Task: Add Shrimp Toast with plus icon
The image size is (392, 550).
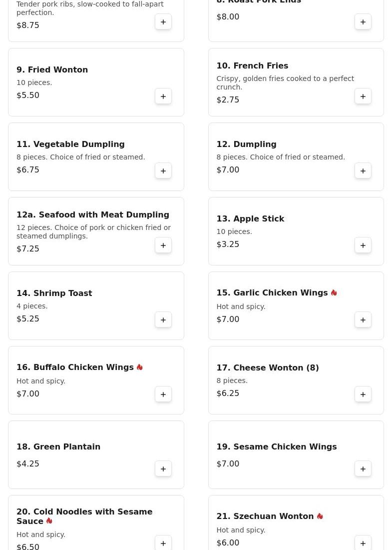Action: (163, 320)
